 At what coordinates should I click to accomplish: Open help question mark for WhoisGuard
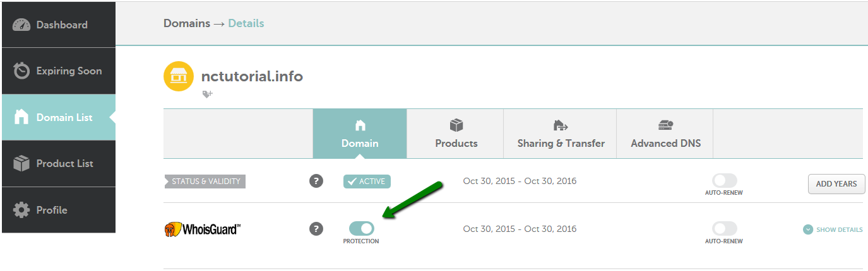click(316, 229)
